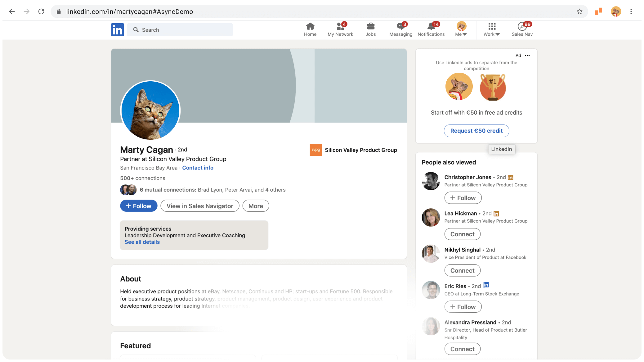Image resolution: width=644 pixels, height=362 pixels.
Task: Open the More actions dropdown
Action: pyautogui.click(x=255, y=206)
